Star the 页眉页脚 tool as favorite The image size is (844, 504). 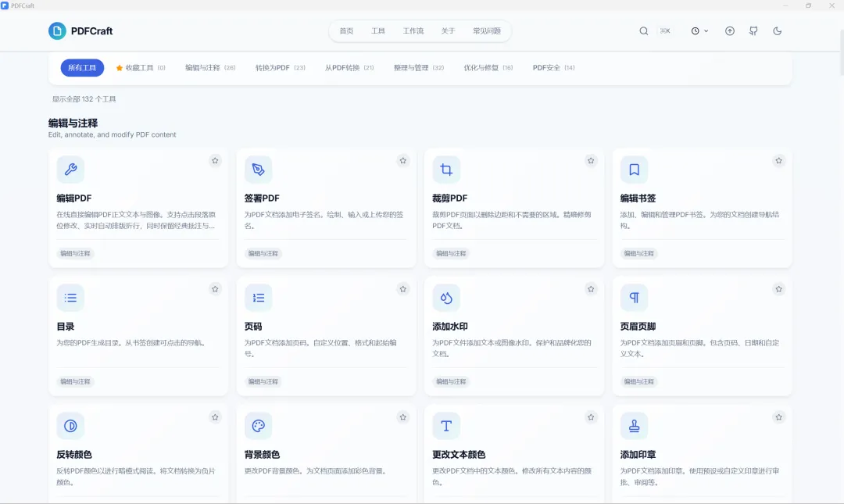(x=779, y=289)
